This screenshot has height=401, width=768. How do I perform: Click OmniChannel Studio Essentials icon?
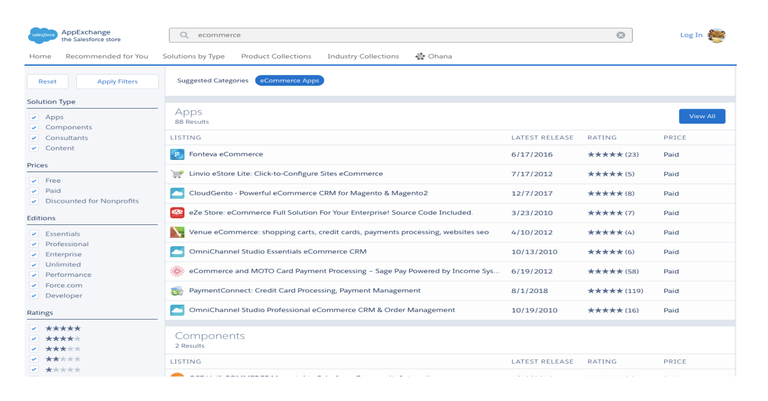click(177, 252)
